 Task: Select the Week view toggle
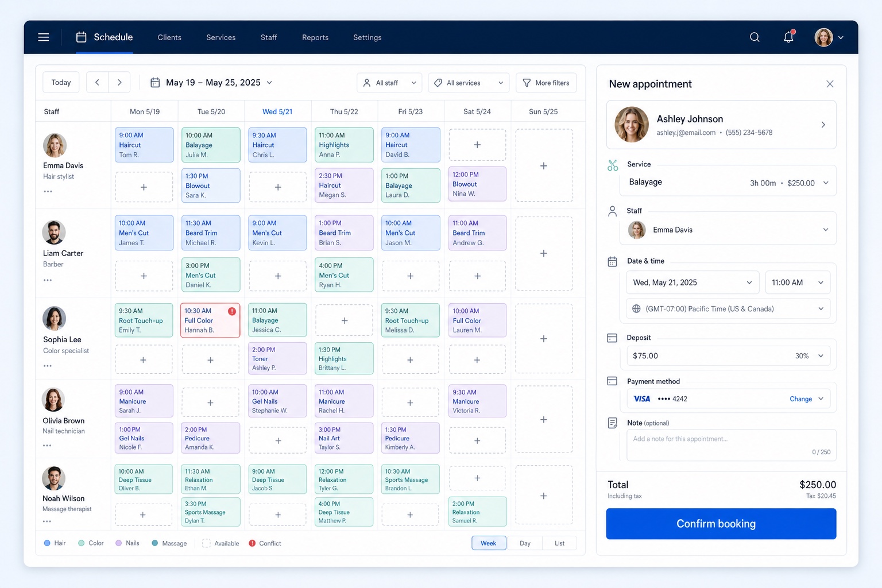489,543
